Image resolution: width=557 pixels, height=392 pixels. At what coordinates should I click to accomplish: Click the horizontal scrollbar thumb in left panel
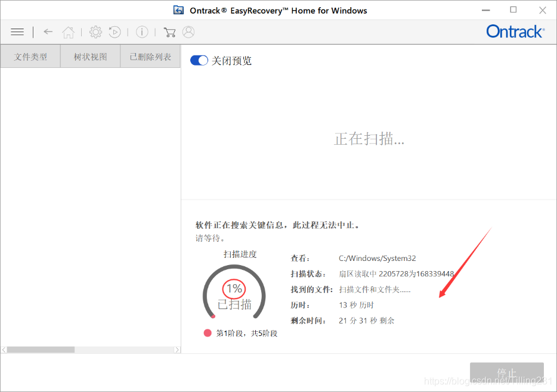click(41, 350)
